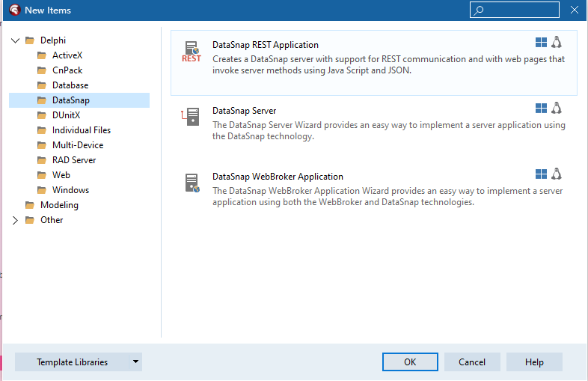Click the DUnitX folder icon
This screenshot has height=381, width=588.
pos(42,115)
